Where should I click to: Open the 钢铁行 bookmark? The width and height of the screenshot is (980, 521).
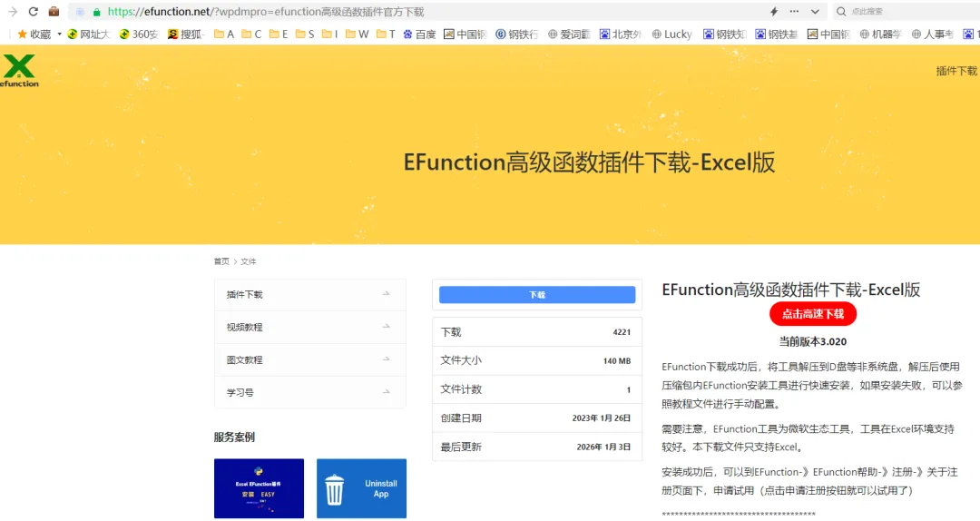pyautogui.click(x=517, y=34)
